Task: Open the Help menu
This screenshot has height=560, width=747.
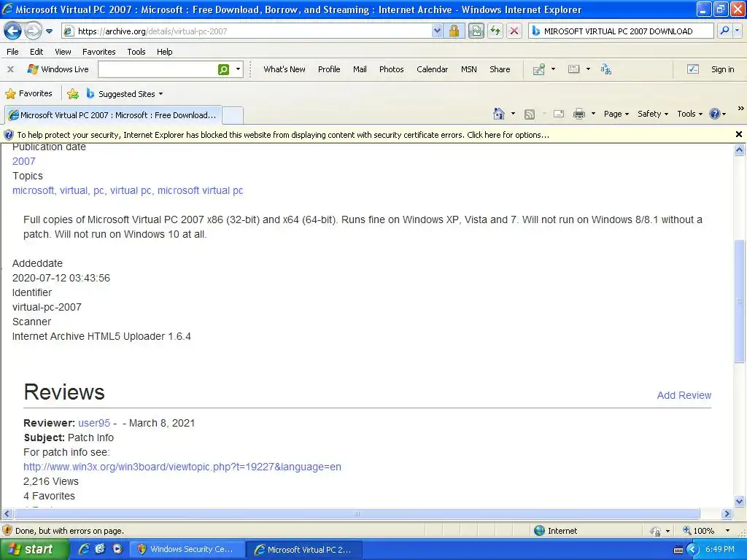Action: point(164,52)
